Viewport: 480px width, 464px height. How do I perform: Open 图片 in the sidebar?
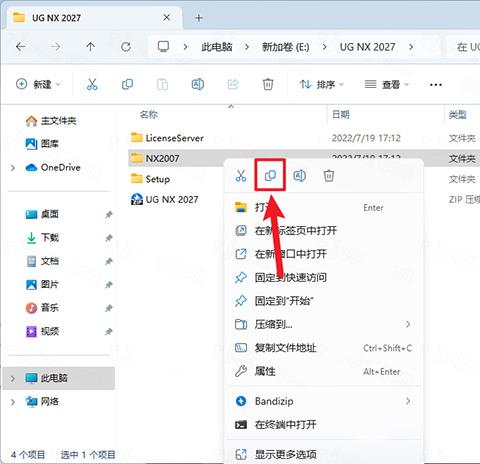42,284
